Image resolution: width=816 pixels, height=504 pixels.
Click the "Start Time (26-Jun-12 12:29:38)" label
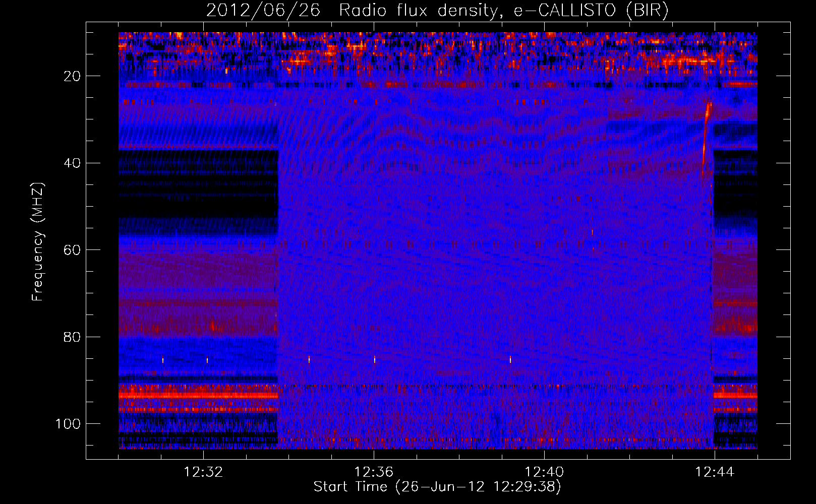(x=437, y=487)
